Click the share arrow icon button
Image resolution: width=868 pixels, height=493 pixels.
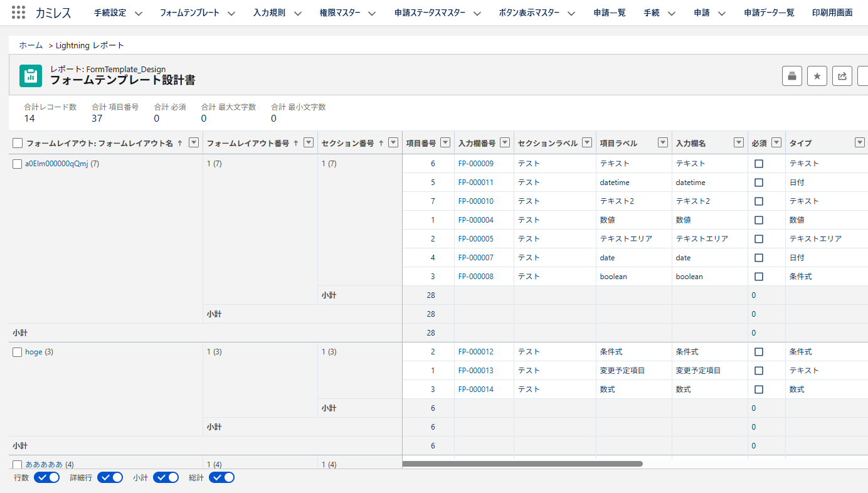(842, 76)
